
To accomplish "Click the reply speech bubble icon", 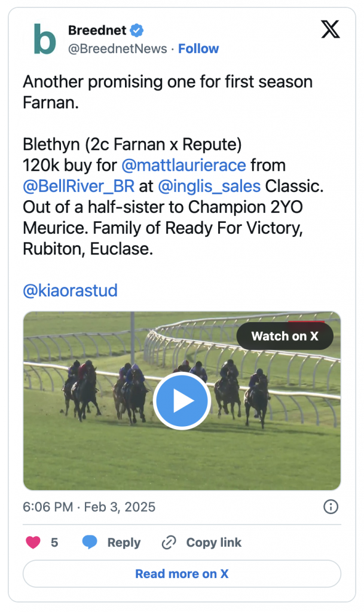I will [x=89, y=542].
